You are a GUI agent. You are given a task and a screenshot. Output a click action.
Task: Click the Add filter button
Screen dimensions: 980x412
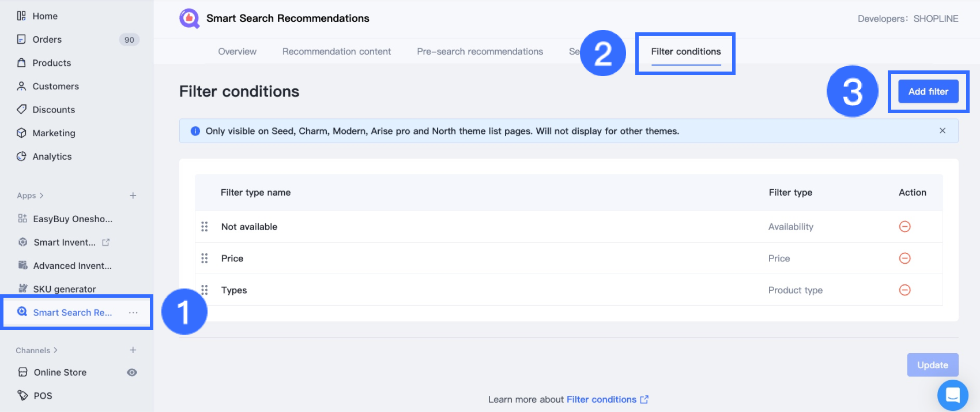(x=928, y=91)
